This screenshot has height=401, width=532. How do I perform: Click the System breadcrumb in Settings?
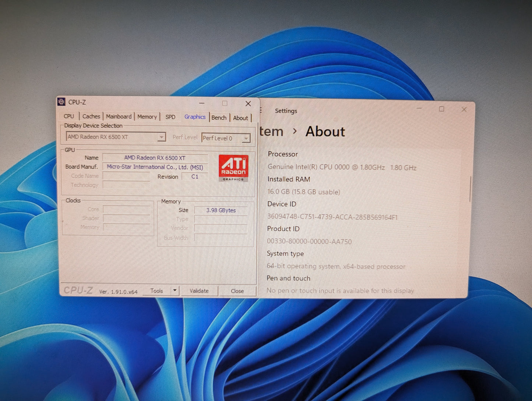(271, 131)
